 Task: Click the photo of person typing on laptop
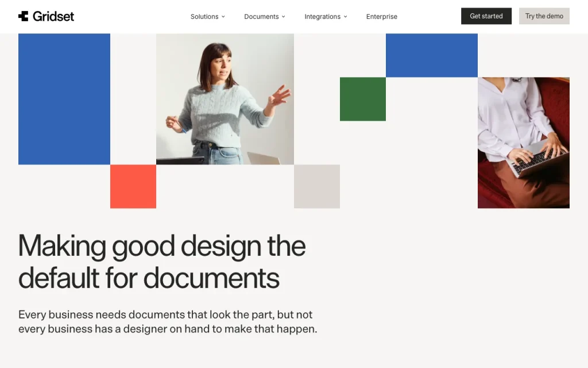(524, 143)
